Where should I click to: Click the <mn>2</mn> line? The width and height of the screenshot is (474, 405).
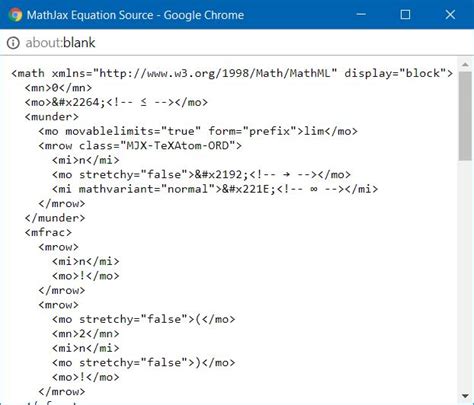coord(86,334)
